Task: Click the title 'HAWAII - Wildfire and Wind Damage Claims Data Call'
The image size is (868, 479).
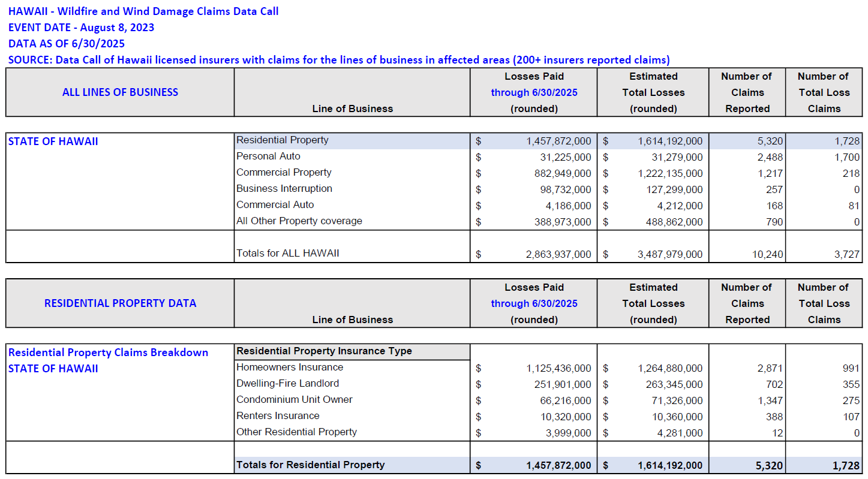Action: (143, 11)
